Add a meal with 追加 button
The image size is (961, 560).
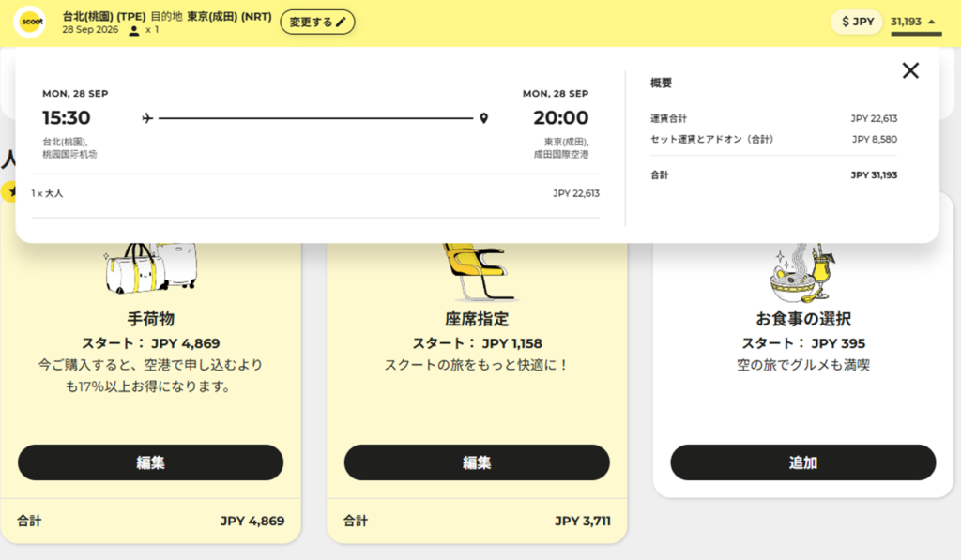click(802, 462)
